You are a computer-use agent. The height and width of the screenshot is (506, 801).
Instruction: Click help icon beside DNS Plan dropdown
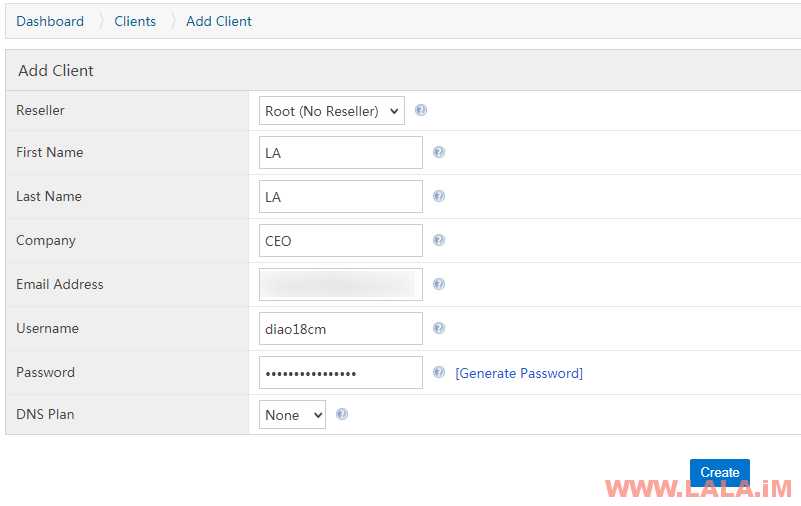(342, 414)
